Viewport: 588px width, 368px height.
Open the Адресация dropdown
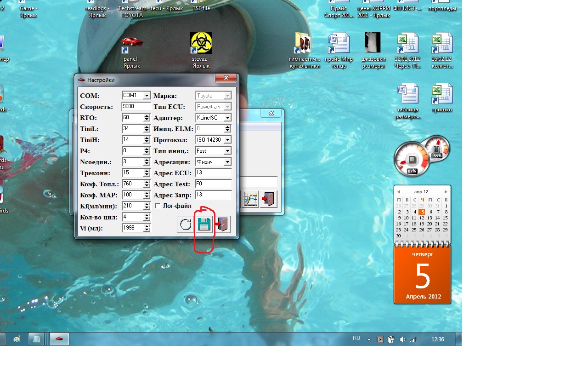tap(227, 162)
